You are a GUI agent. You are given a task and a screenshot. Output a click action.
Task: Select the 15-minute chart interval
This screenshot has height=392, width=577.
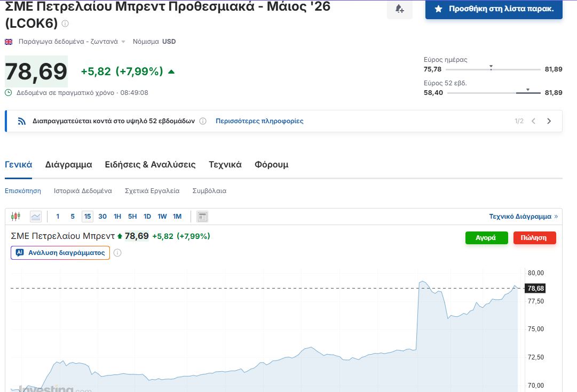click(87, 217)
